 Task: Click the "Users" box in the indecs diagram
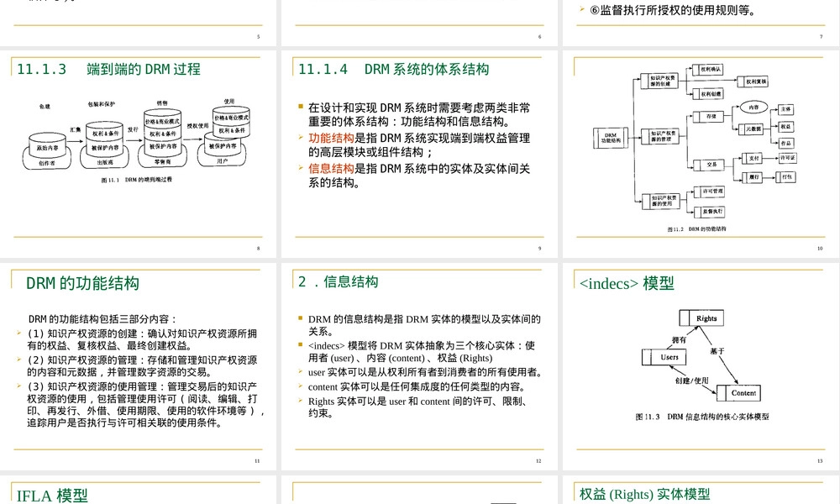[x=664, y=357]
